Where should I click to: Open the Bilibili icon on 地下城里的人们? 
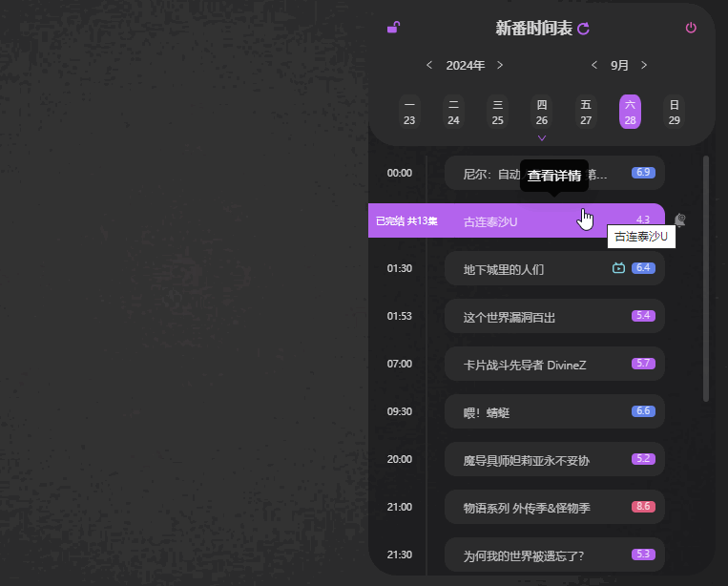pyautogui.click(x=618, y=268)
